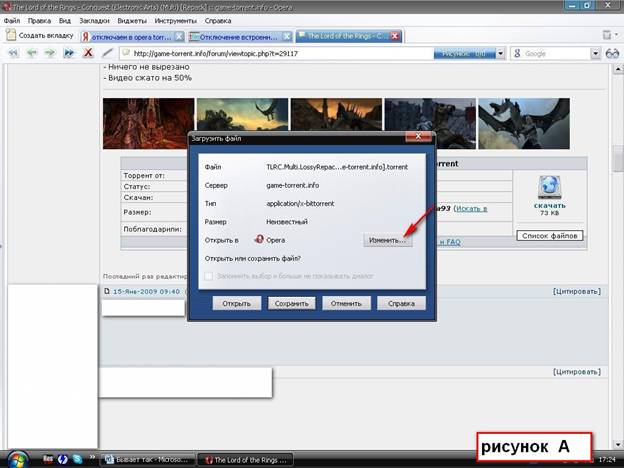This screenshot has height=468, width=624.
Task: Click Справка button in dialog
Action: point(401,303)
